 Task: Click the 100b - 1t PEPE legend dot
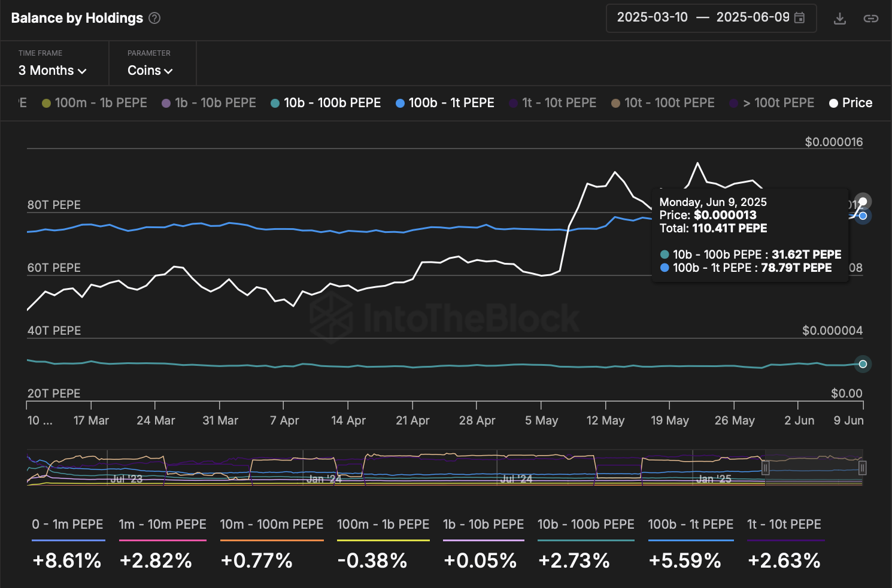coord(400,103)
